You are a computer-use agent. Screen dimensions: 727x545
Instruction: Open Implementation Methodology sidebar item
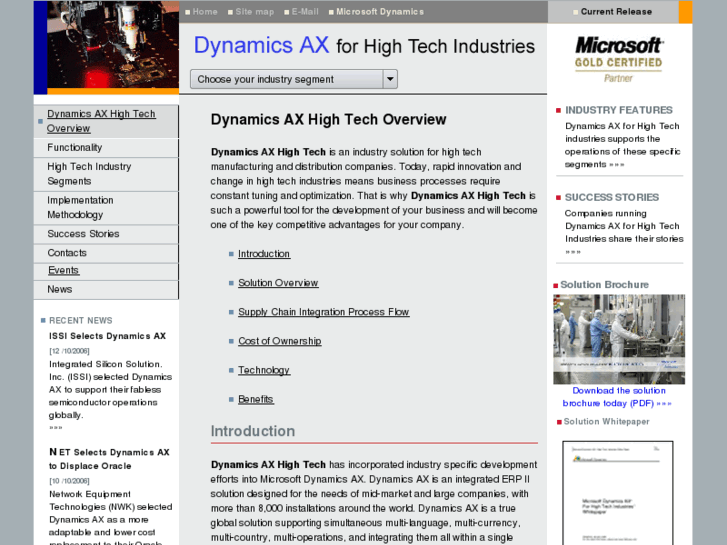80,207
